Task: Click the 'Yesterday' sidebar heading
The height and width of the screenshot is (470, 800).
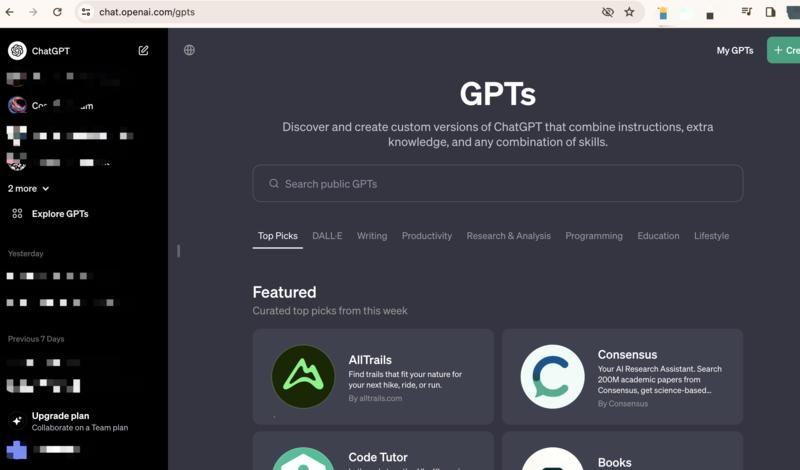Action: [26, 254]
